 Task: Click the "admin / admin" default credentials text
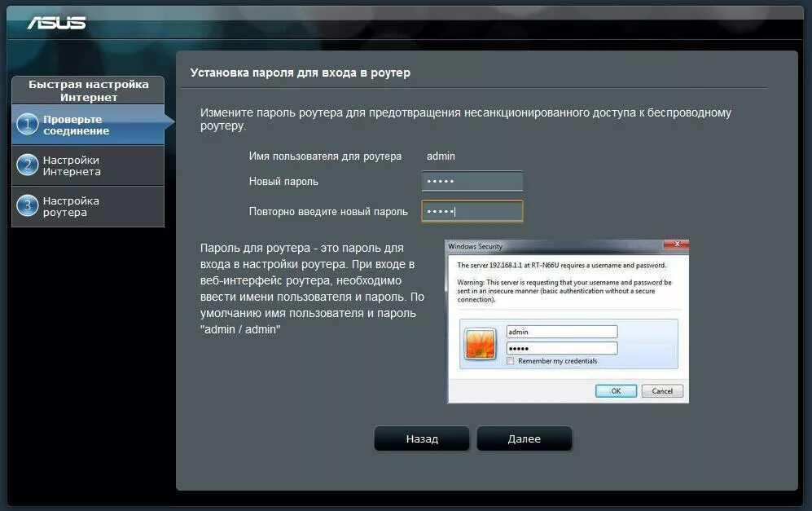240,329
